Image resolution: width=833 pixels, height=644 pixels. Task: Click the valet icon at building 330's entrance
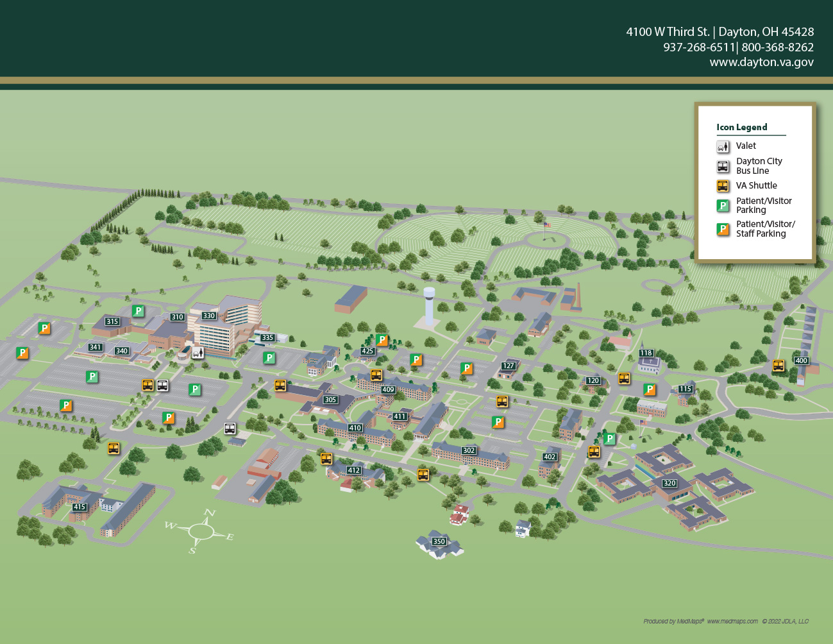tap(198, 353)
